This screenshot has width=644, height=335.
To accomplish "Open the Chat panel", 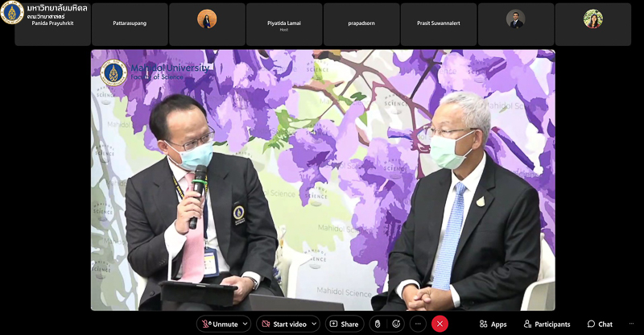I will (600, 324).
